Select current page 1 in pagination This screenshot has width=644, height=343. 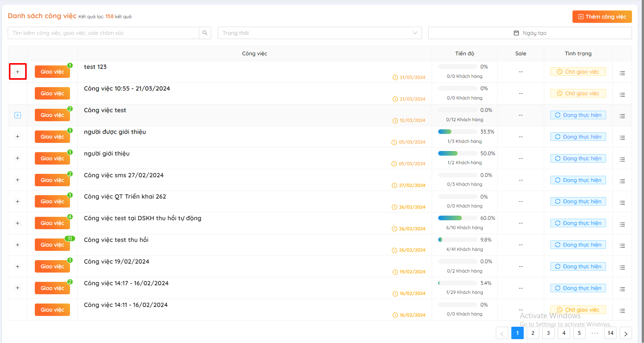(518, 333)
